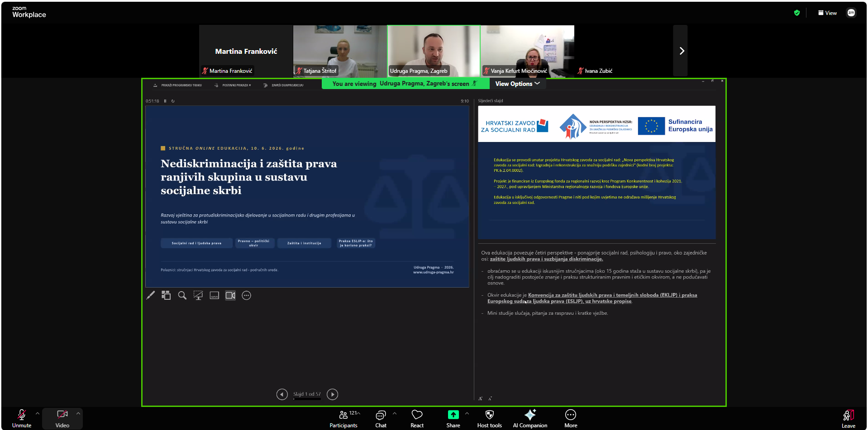Click 'Socijalni rad i ljudska prava' slide chip

pos(196,243)
